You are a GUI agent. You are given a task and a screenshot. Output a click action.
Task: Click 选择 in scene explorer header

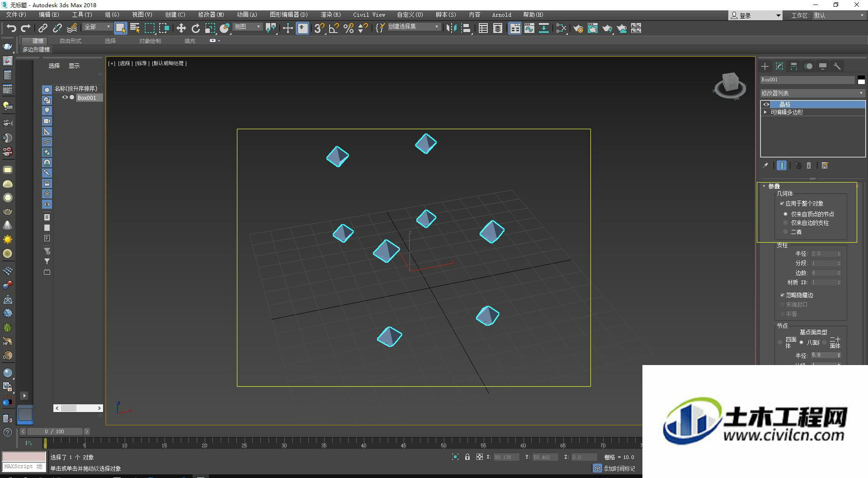pos(54,66)
